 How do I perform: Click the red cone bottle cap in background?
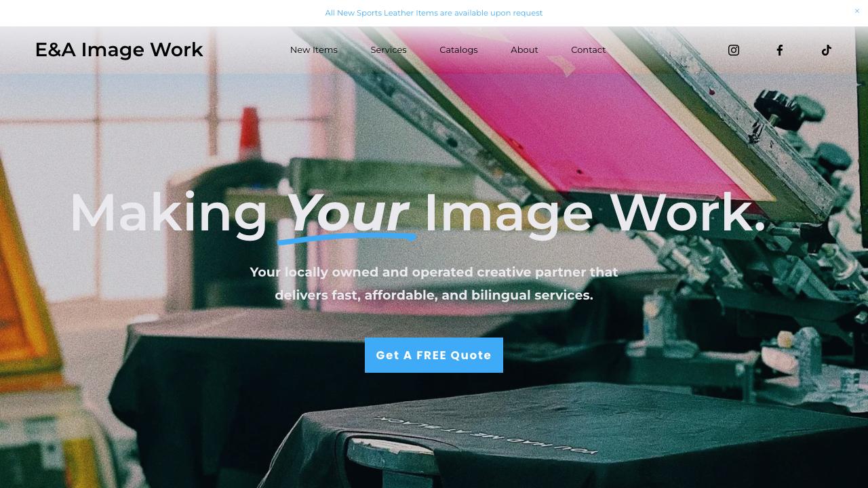[x=249, y=134]
